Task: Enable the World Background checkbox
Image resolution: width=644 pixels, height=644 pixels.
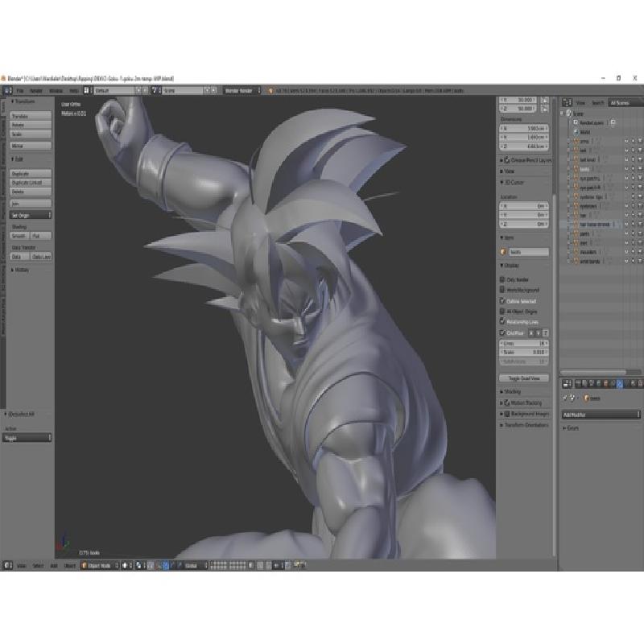Action: 502,290
